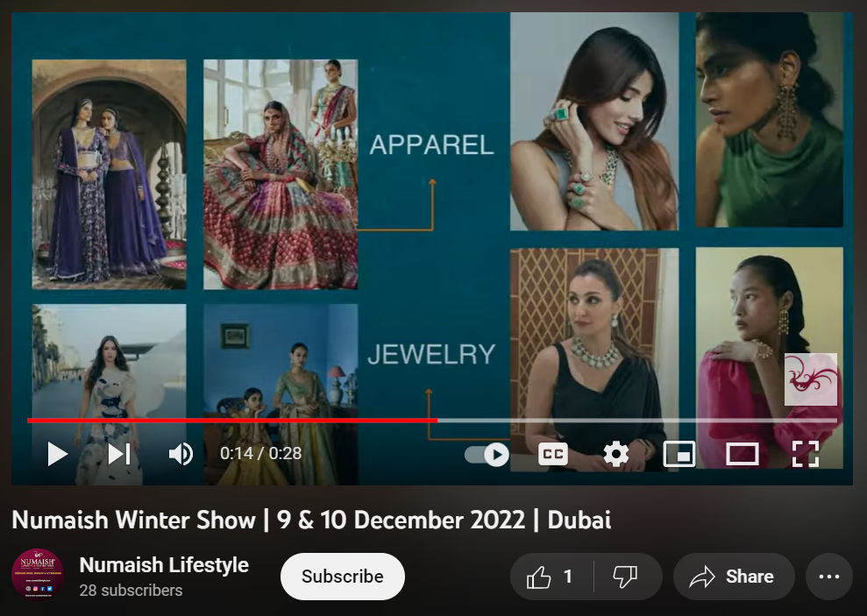Open Numaish Lifestyle channel avatar
867x616 pixels.
point(38,575)
